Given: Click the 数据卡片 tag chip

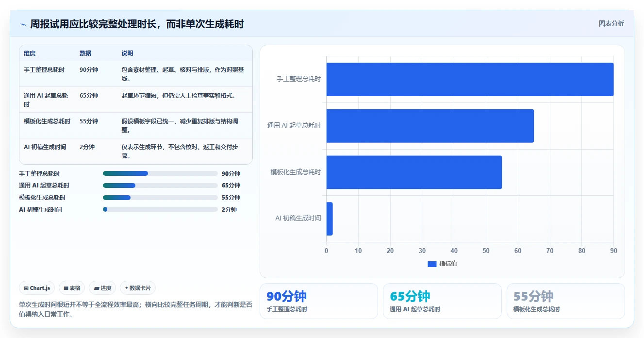Looking at the screenshot, I should click(138, 288).
